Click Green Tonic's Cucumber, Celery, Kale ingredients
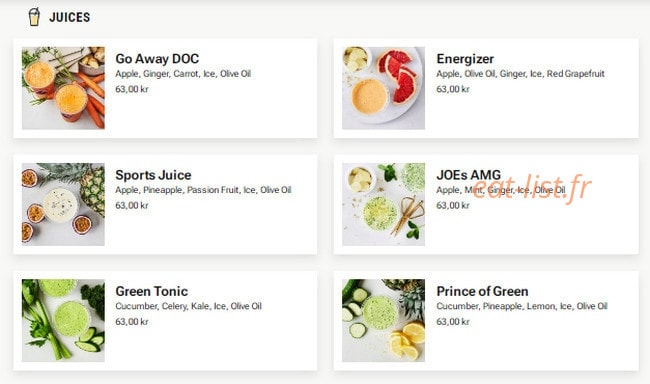Image resolution: width=650 pixels, height=384 pixels. (x=188, y=306)
